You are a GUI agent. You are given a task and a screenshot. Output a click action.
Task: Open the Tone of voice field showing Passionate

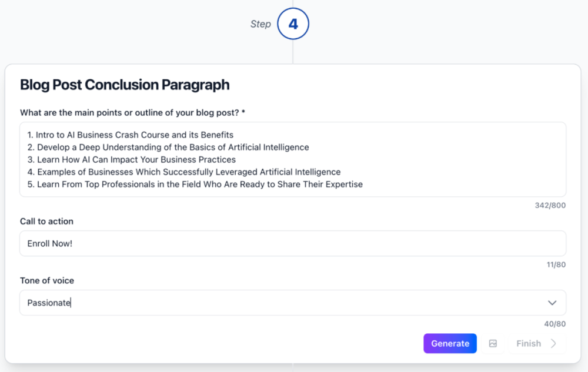[282, 303]
